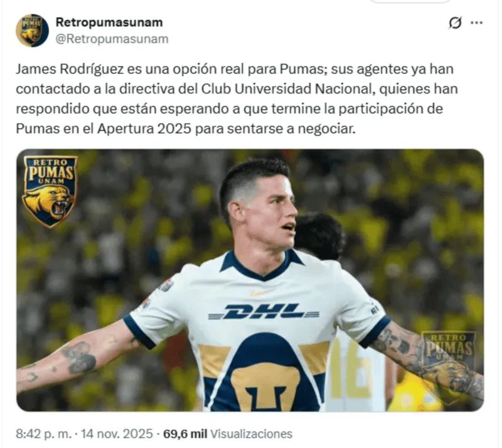Click the tweet text about James Rodríguez
The height and width of the screenshot is (448, 502).
click(x=237, y=99)
